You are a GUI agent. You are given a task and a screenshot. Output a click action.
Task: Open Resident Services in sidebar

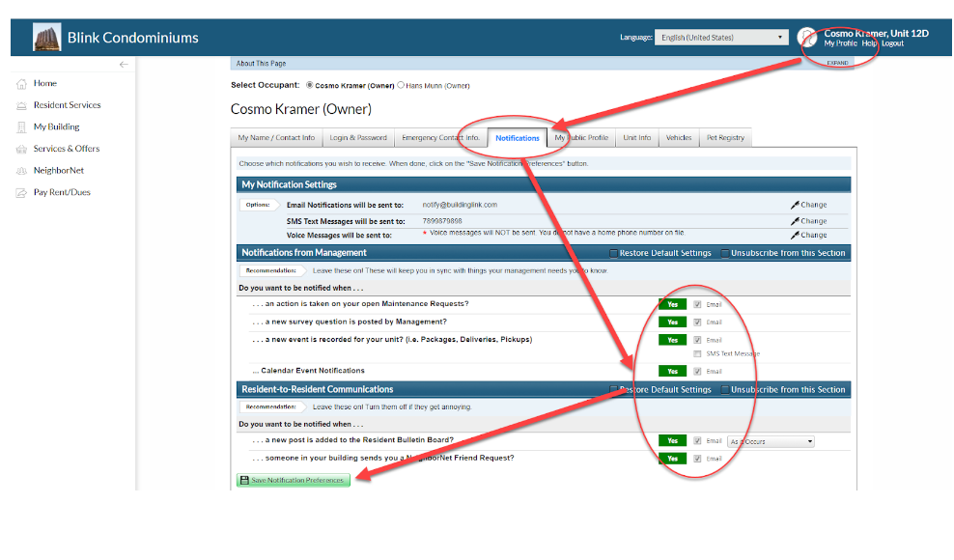(67, 105)
